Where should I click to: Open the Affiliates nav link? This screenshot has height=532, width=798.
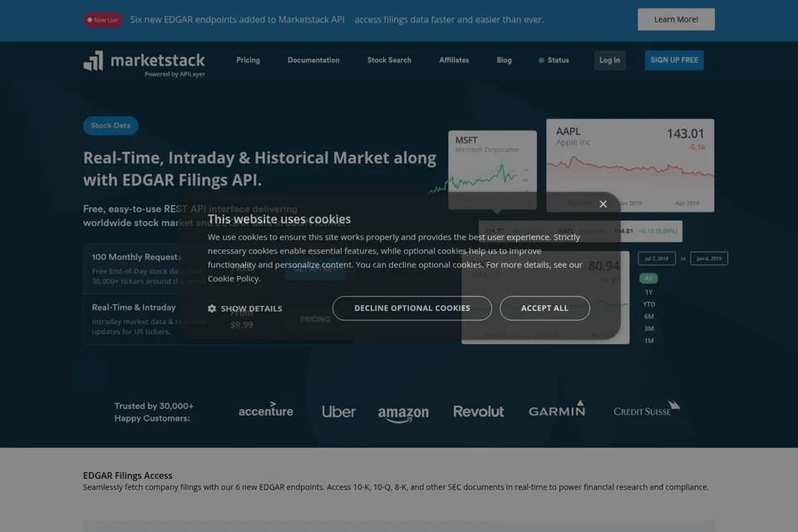click(454, 60)
